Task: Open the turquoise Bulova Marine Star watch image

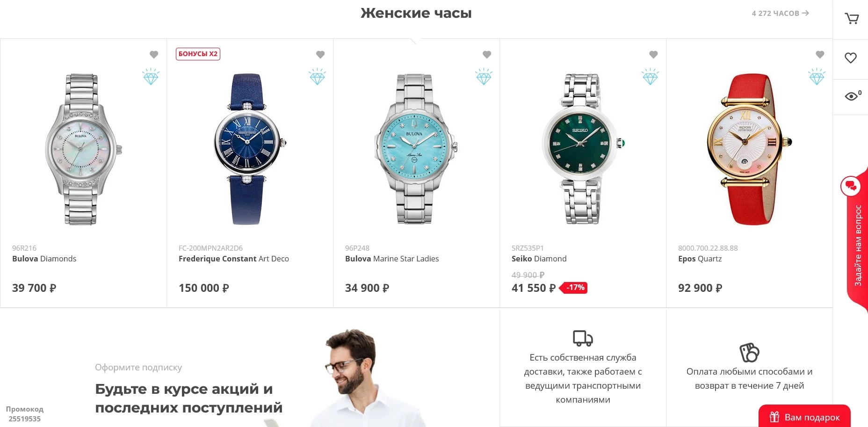Action: (415, 149)
